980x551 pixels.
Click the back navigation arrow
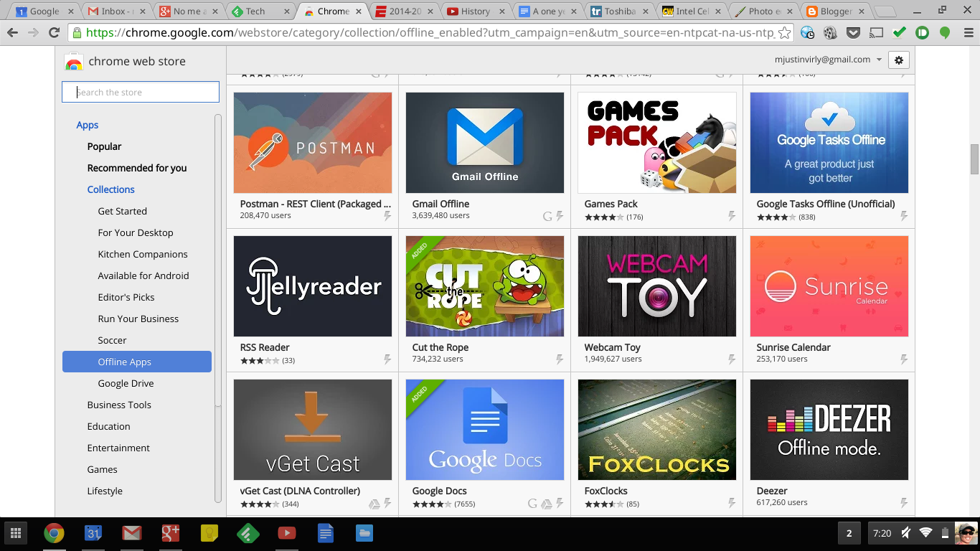click(12, 33)
